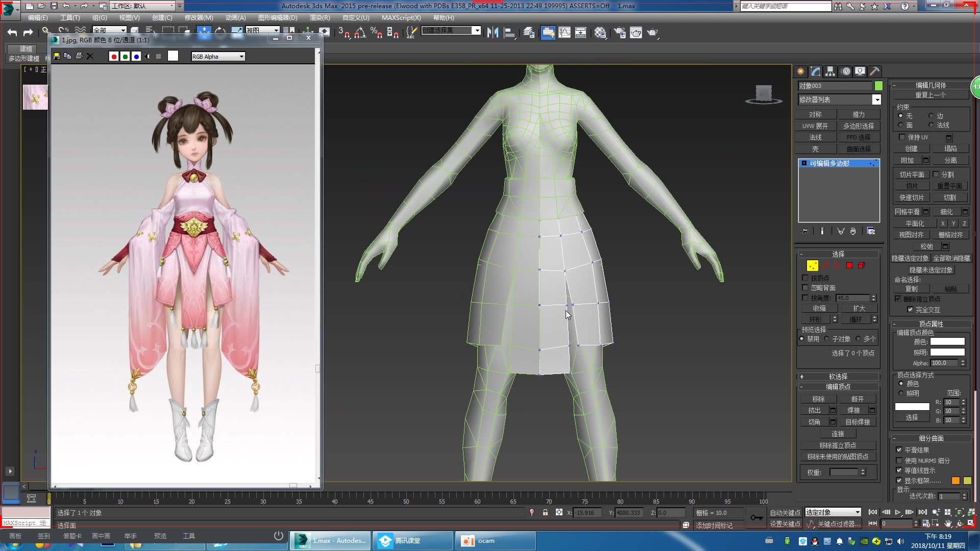Enable the 忽略背面 checkbox
This screenshot has width=980, height=551.
tap(805, 287)
